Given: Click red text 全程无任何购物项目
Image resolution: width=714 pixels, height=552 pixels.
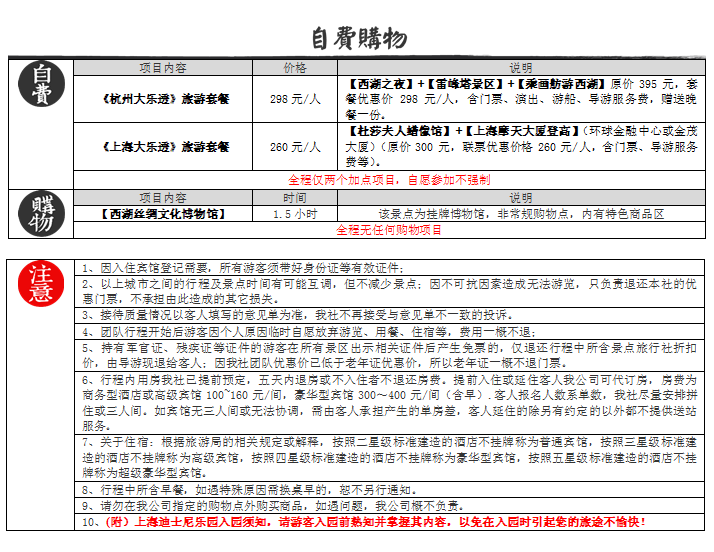Looking at the screenshot, I should [389, 230].
